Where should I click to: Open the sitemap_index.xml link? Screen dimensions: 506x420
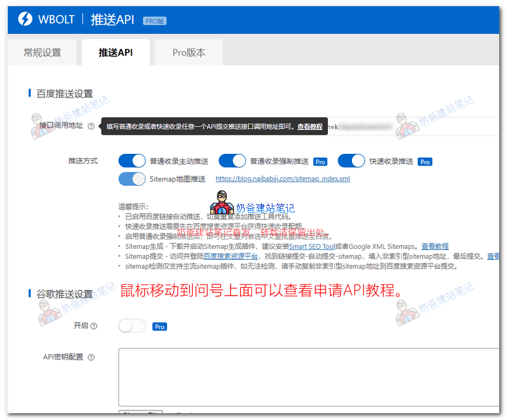tap(282, 179)
